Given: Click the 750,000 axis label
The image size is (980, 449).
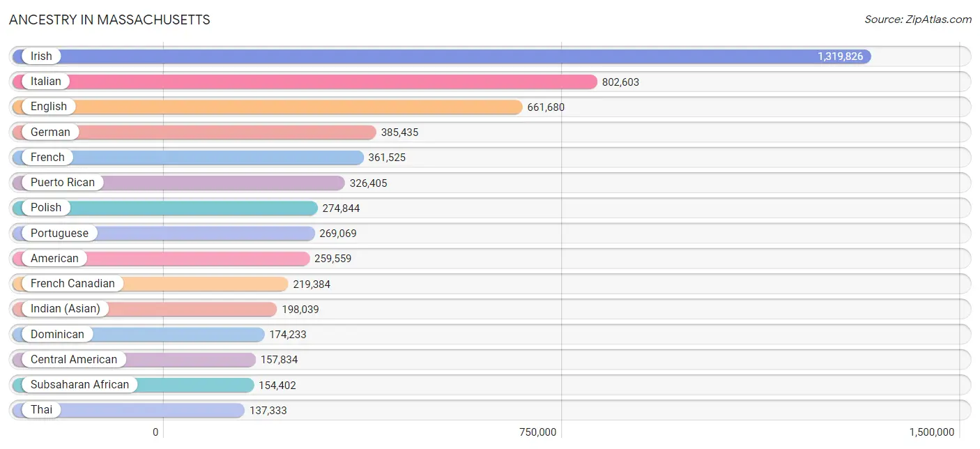Looking at the screenshot, I should coord(537,432).
